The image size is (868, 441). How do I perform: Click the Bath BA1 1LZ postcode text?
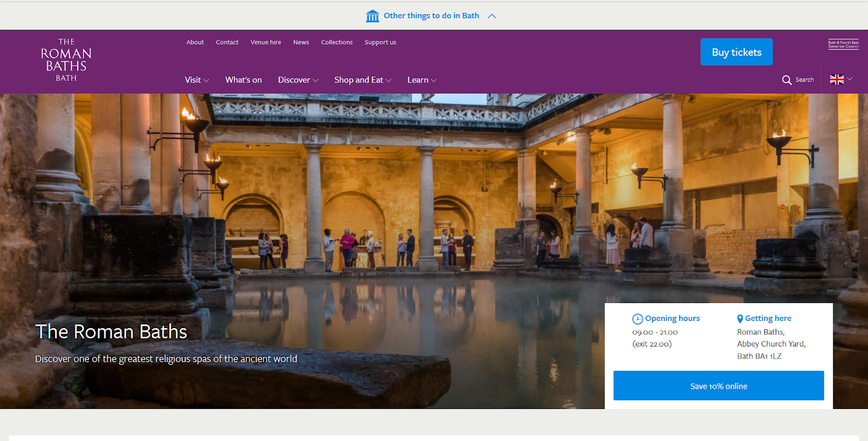click(759, 356)
